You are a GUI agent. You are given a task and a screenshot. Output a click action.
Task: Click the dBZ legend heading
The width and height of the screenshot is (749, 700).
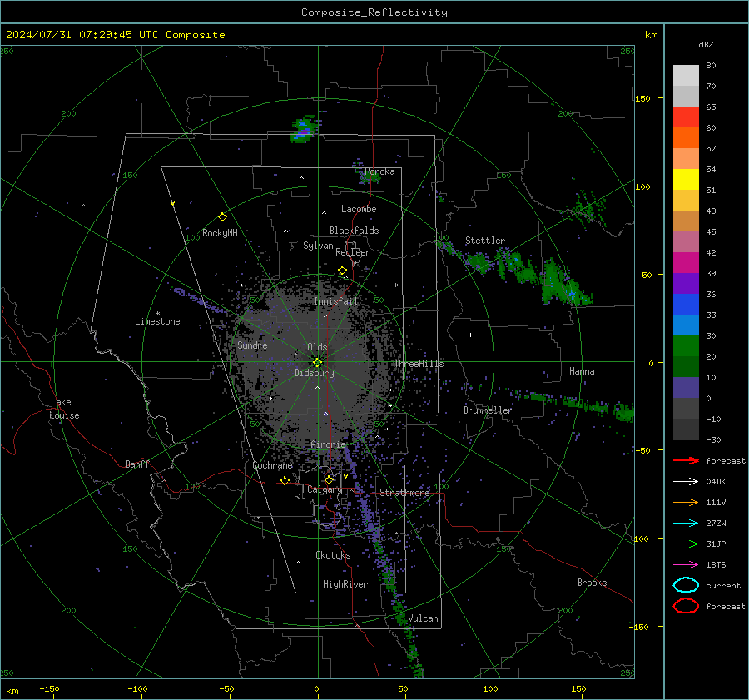706,45
